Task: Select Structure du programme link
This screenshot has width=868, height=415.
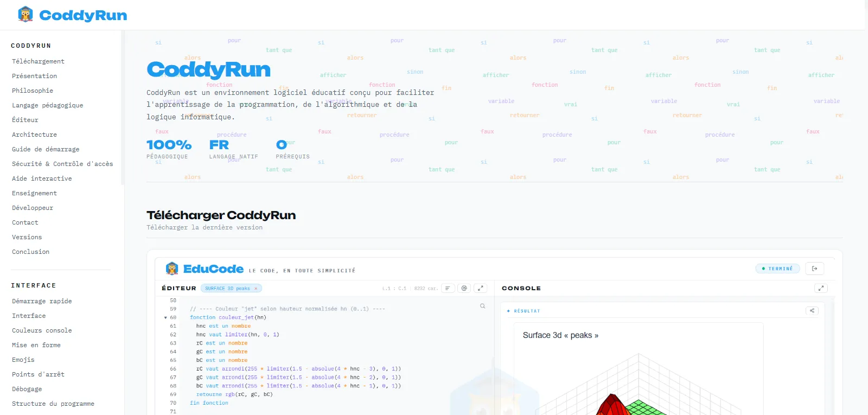Action: coord(53,404)
